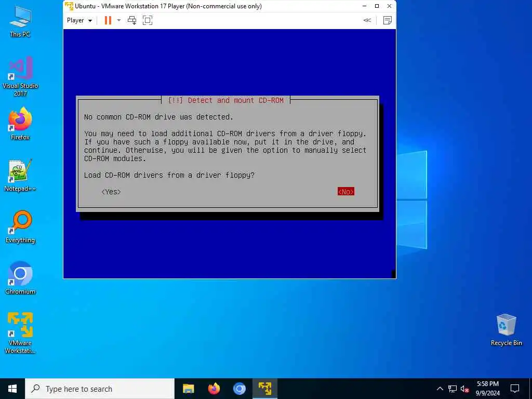The height and width of the screenshot is (399, 532).
Task: Suspend the virtual machine with the pause icon
Action: click(108, 20)
